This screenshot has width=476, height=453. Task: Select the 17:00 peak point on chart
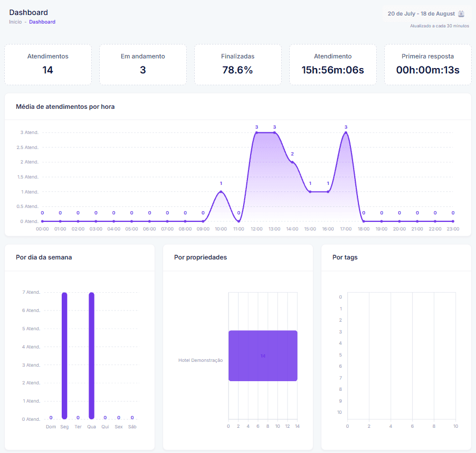[x=346, y=132]
